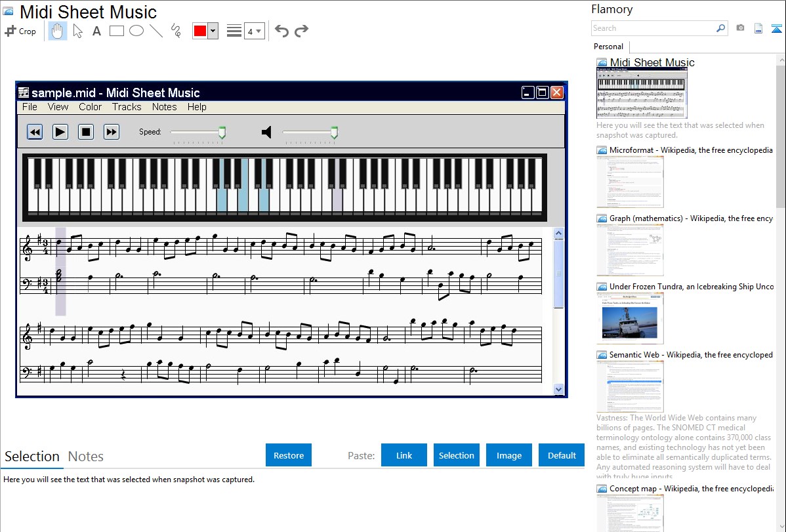Screen dimensions: 786x532
Task: Click the Graph (mathematics) - Wikipedia title
Action: pyautogui.click(x=691, y=218)
